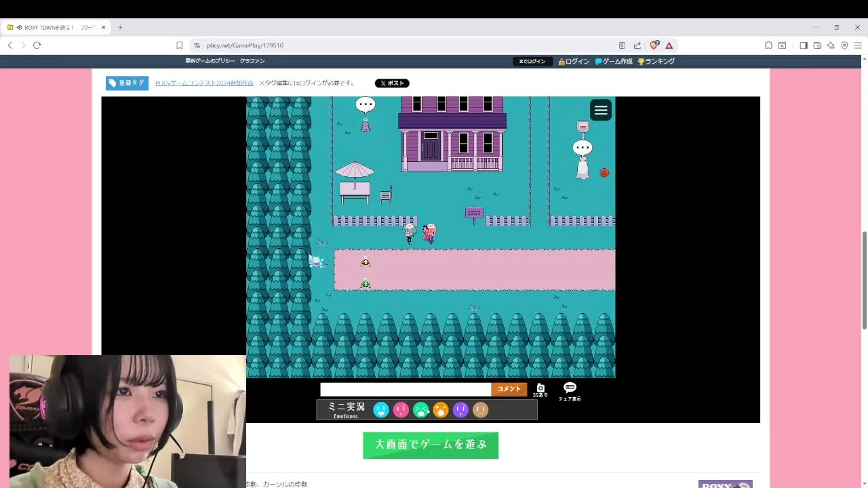
Task: Click the ROXY banner thumbnail
Action: click(x=725, y=484)
